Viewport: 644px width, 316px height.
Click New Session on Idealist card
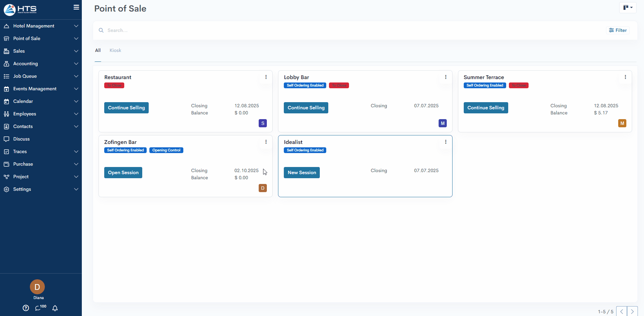(301, 172)
